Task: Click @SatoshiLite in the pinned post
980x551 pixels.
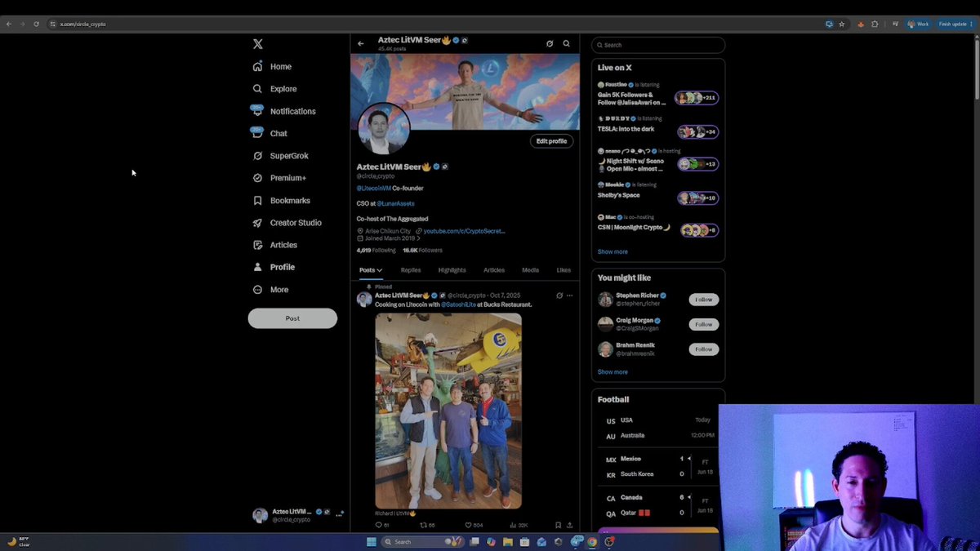Action: pos(458,304)
